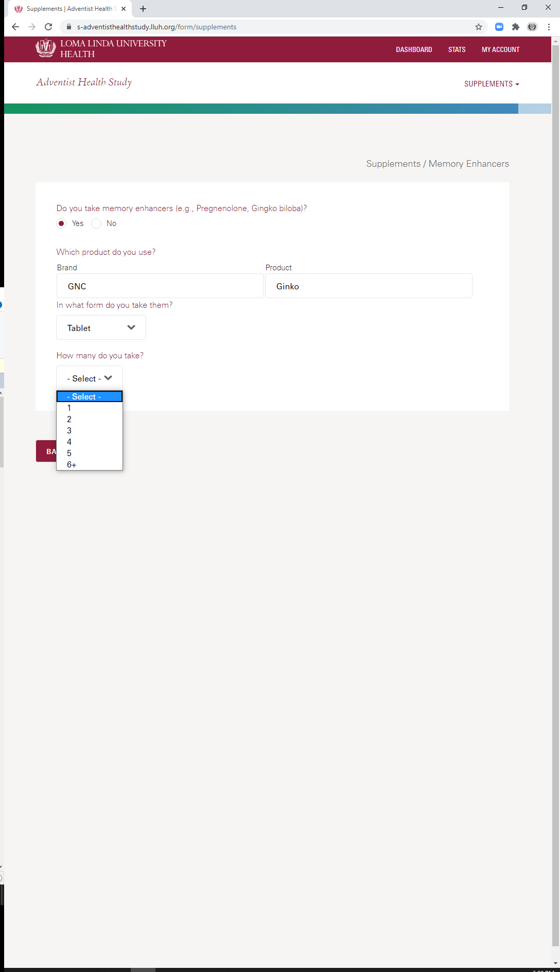Select the Yes radio button
This screenshot has height=972, width=560.
pos(61,223)
